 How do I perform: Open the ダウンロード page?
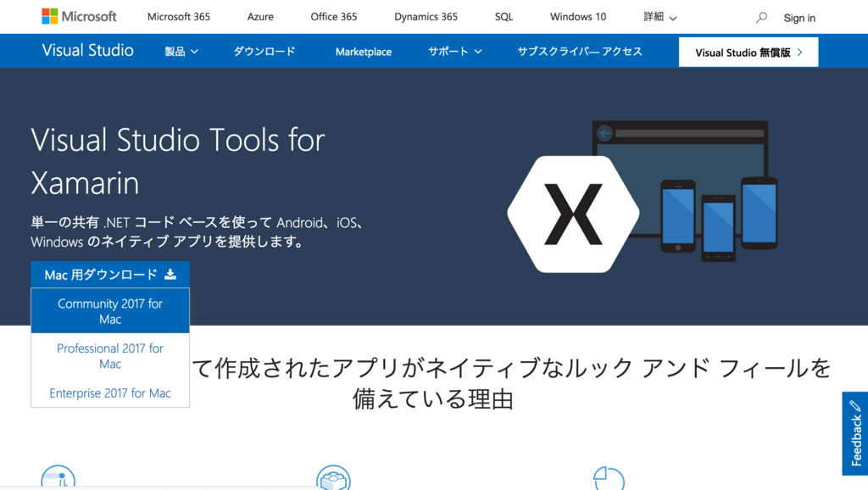point(264,52)
